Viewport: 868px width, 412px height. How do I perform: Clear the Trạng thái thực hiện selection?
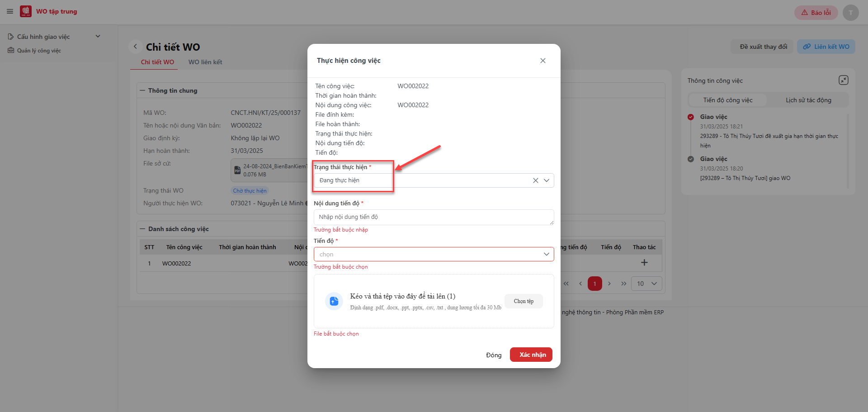tap(536, 180)
